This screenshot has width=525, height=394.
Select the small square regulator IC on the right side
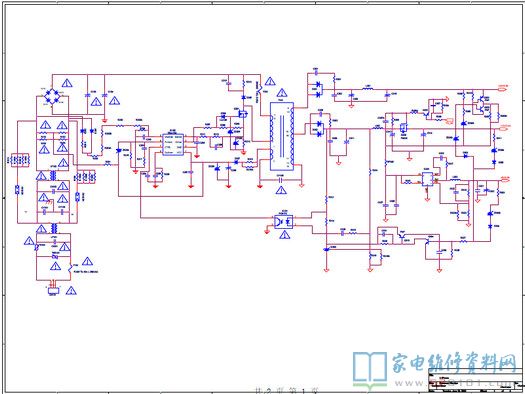[427, 179]
